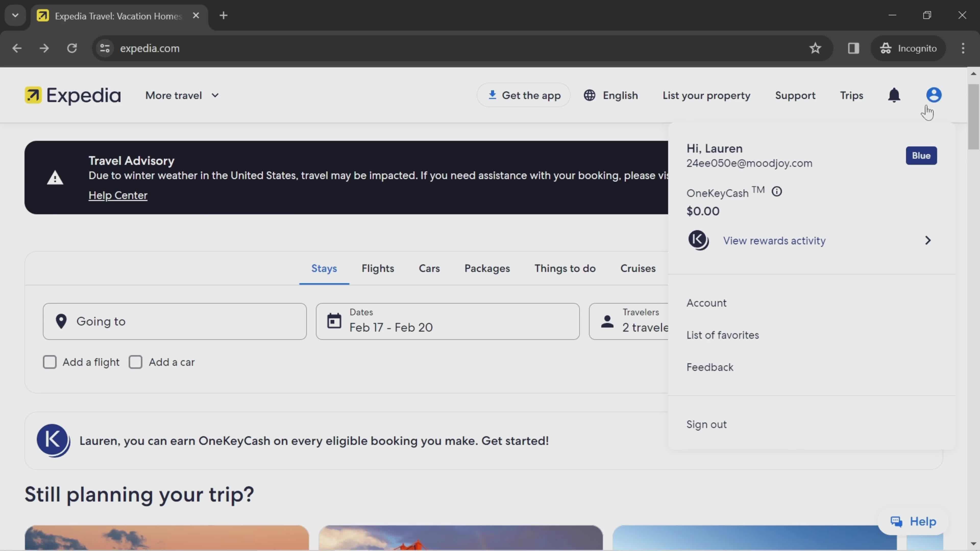Click Get the app button
Viewport: 980px width, 551px height.
[523, 95]
